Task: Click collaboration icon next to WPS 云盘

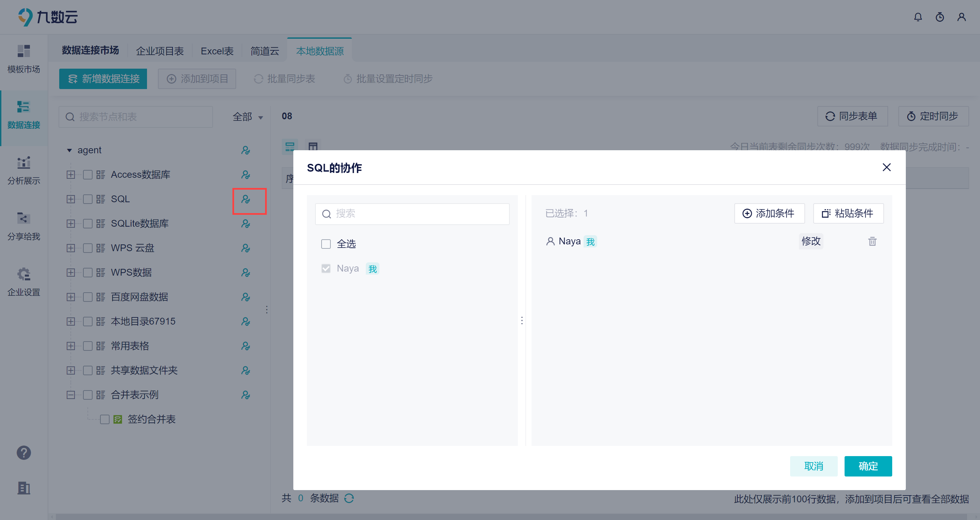Action: pyautogui.click(x=245, y=248)
